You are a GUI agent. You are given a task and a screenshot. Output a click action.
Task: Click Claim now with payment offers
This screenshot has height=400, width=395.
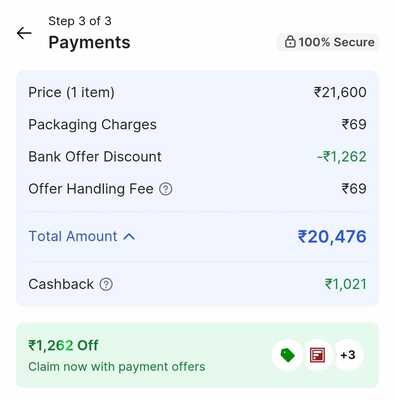click(x=117, y=367)
